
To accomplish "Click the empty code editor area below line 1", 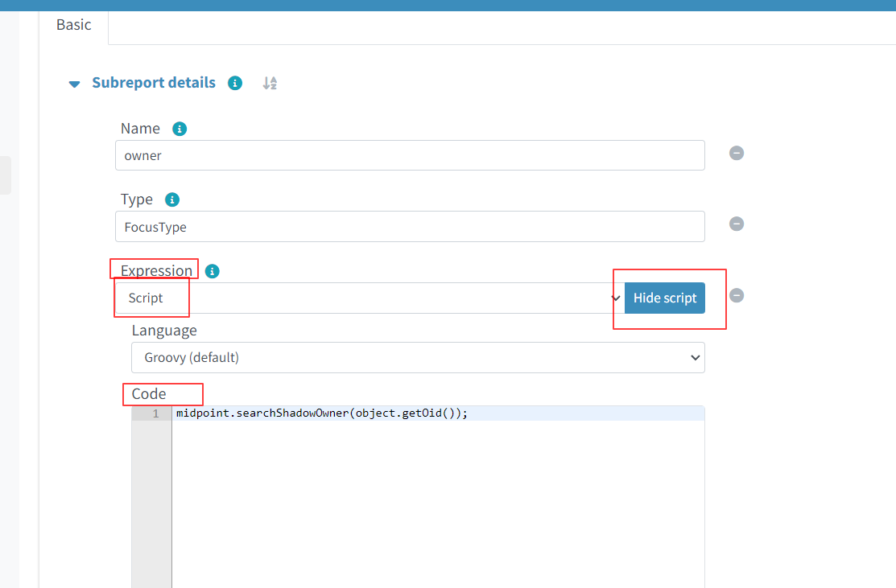I will coord(437,499).
